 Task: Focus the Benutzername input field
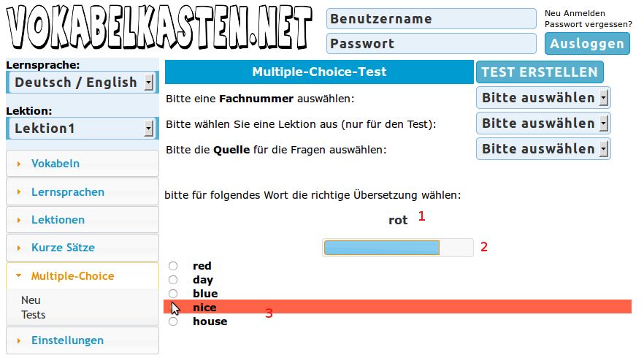pos(432,19)
